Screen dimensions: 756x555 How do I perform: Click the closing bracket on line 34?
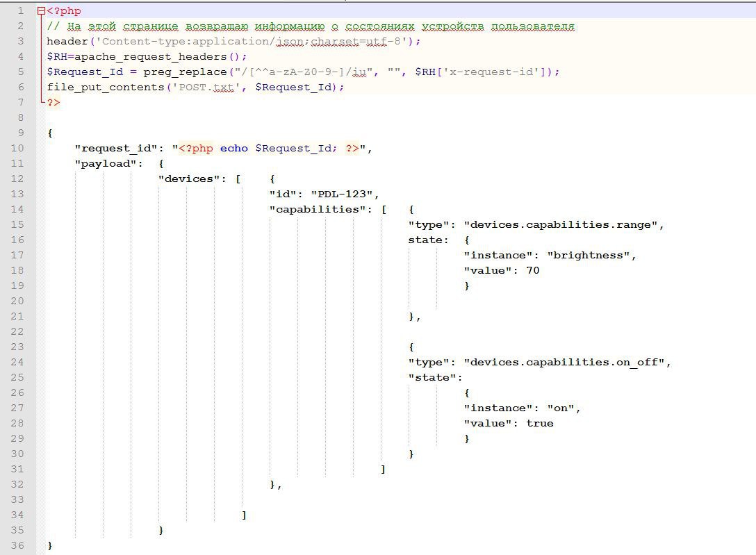coord(244,515)
